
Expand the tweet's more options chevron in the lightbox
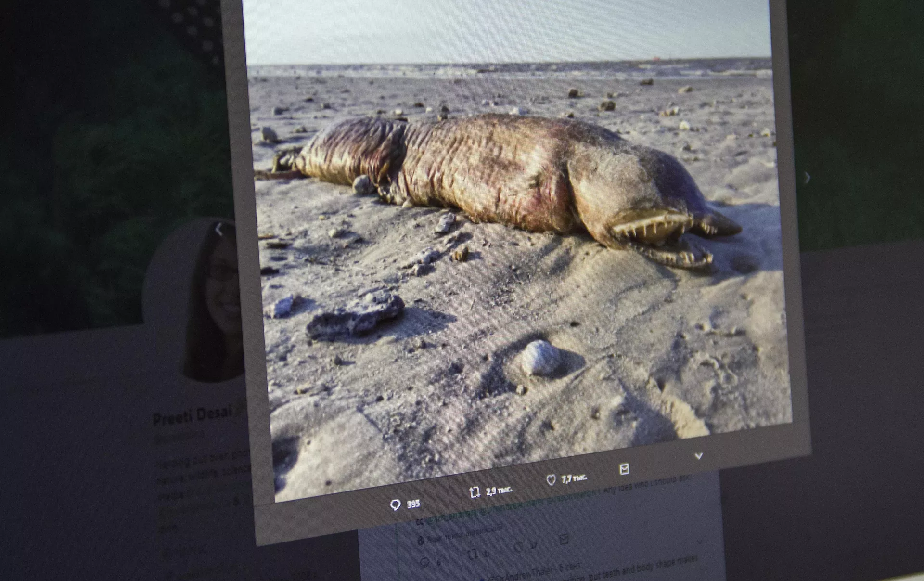point(699,455)
